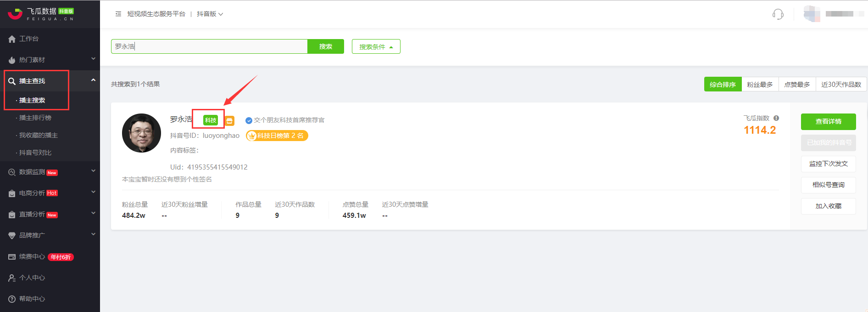Click 点赞总量 value 459.1w
868x312 pixels.
pyautogui.click(x=354, y=216)
